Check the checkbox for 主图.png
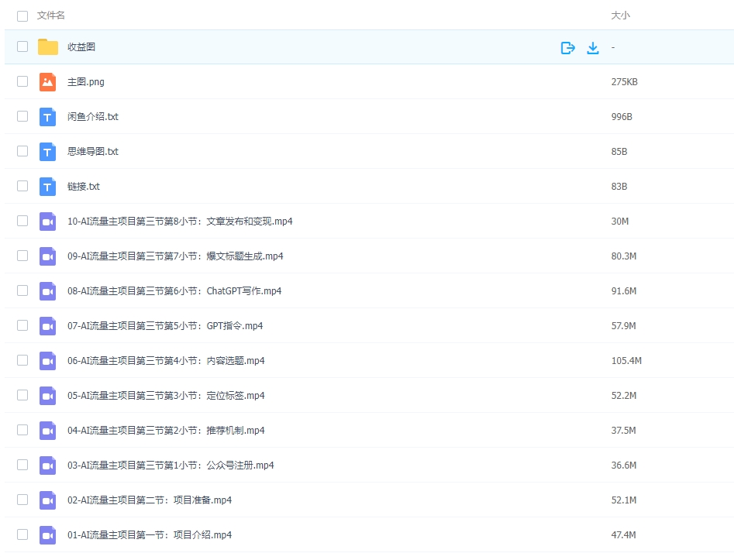Screen dimensions: 734x560 [x=22, y=81]
